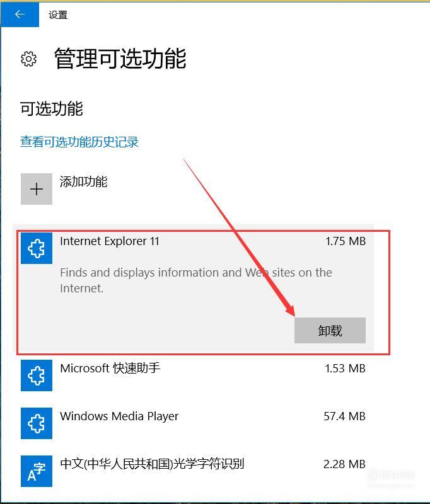Image resolution: width=430 pixels, height=504 pixels.
Task: Click the 2.28 MB size of 光学字符识别
Action: 344,464
